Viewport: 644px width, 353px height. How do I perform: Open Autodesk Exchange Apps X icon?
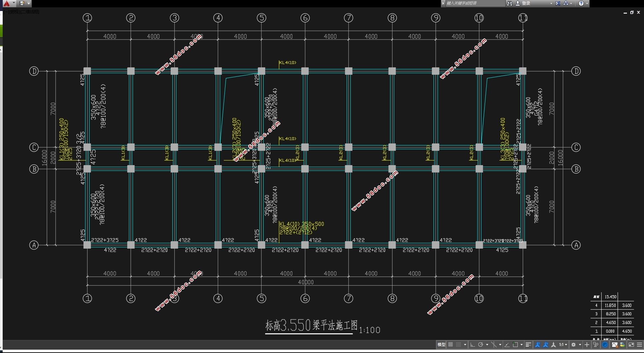click(558, 3)
